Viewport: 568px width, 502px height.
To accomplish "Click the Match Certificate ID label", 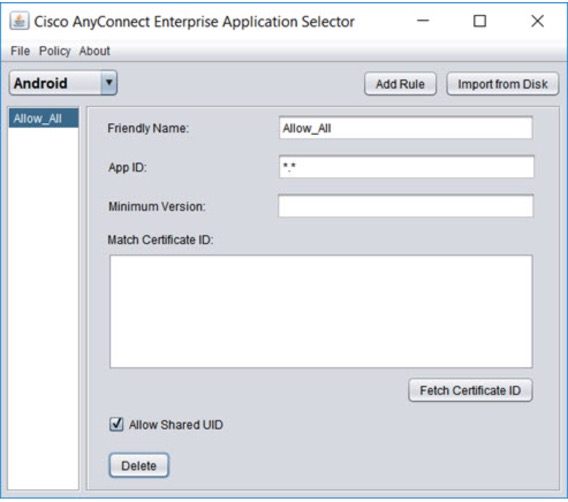I will (x=160, y=240).
